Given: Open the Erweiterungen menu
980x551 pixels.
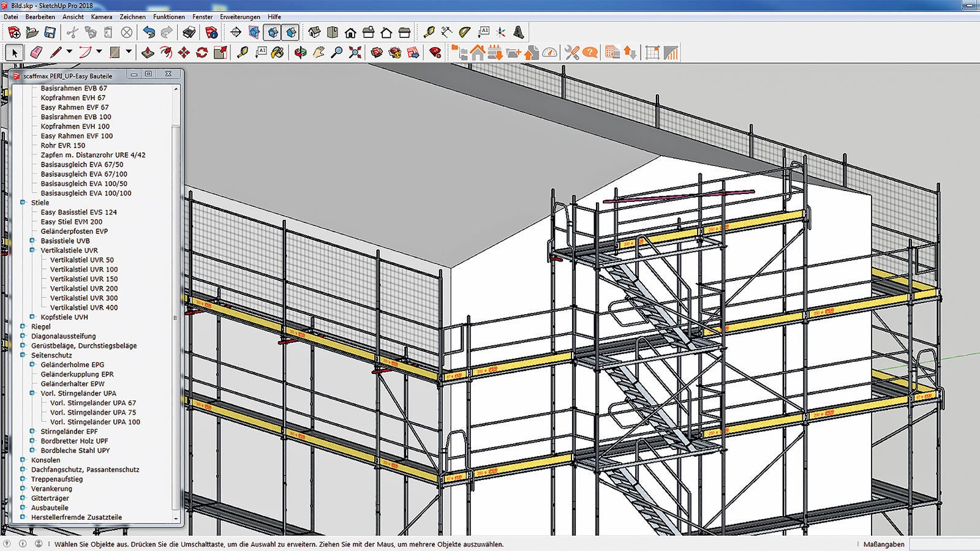Looking at the screenshot, I should pyautogui.click(x=239, y=17).
